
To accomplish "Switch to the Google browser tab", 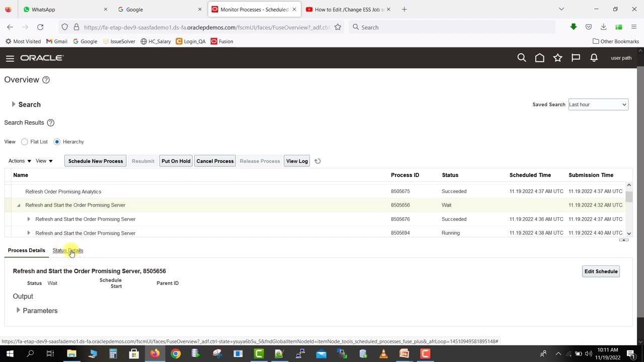I will (x=158, y=9).
